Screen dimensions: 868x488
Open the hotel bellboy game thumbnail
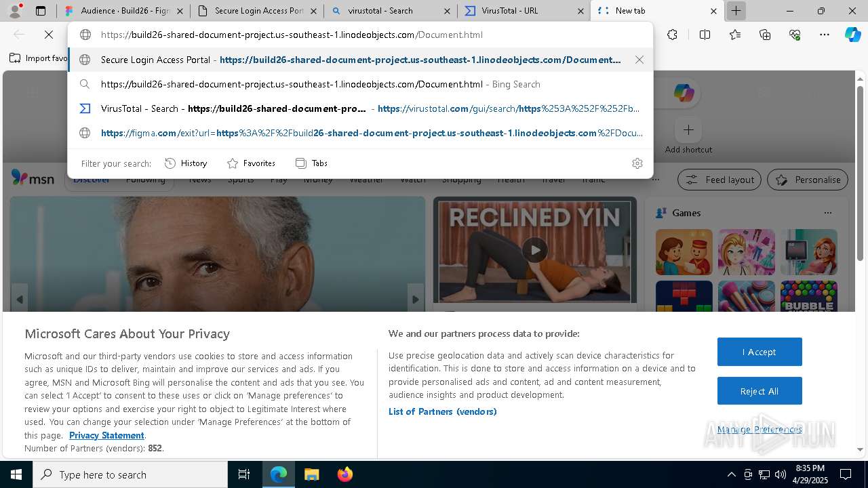click(x=684, y=252)
